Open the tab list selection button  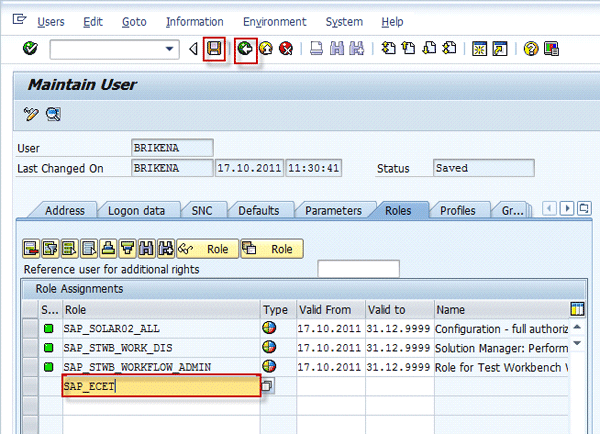coord(584,209)
